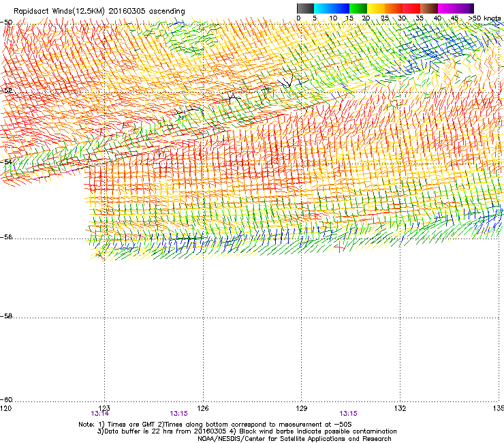The width and height of the screenshot is (504, 443).
Task: Click the '13:15' time label nearest the 129 label
Action: click(x=349, y=414)
